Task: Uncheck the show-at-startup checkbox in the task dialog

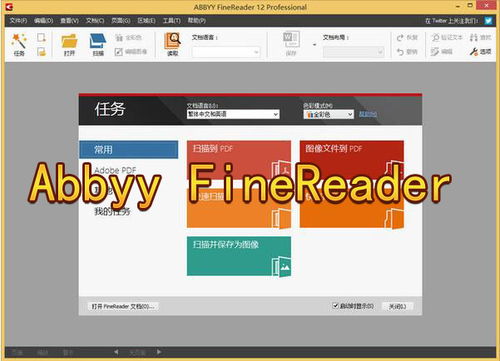Action: 335,305
